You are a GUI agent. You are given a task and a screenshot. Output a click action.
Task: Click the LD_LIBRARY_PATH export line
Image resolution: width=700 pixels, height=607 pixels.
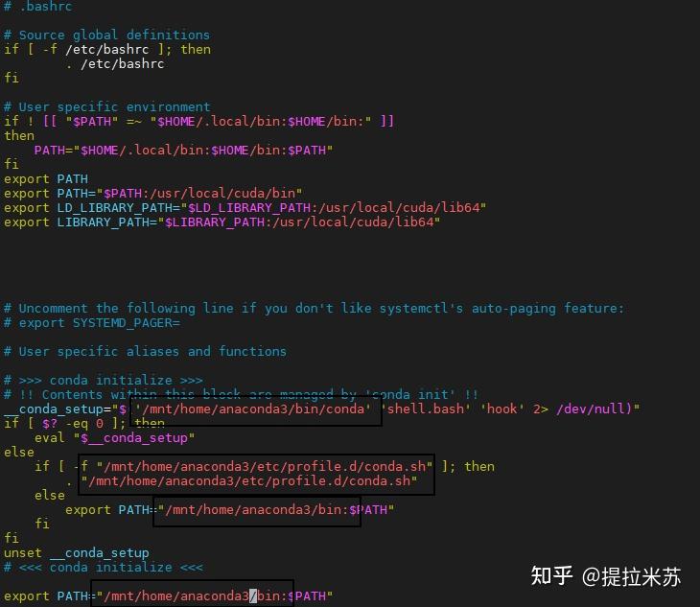[x=245, y=207]
